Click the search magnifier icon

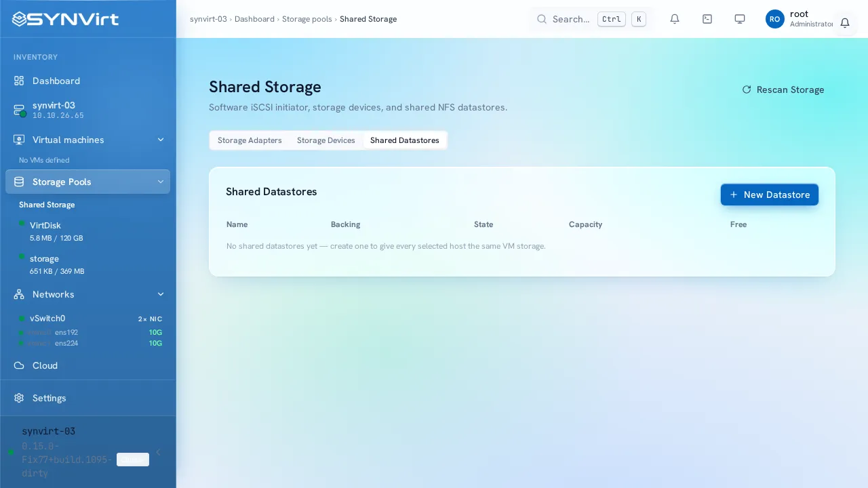click(542, 19)
